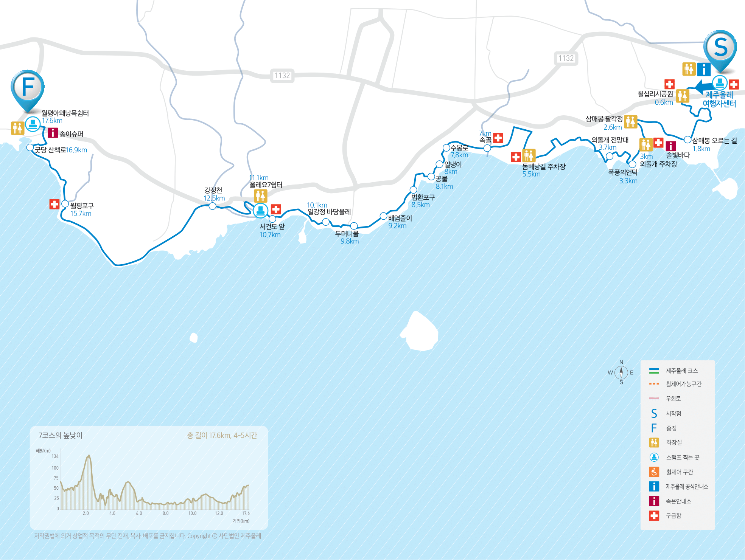The width and height of the screenshot is (745, 560).
Task: Click the first-aid icon at 월평포구
Action: [x=54, y=204]
